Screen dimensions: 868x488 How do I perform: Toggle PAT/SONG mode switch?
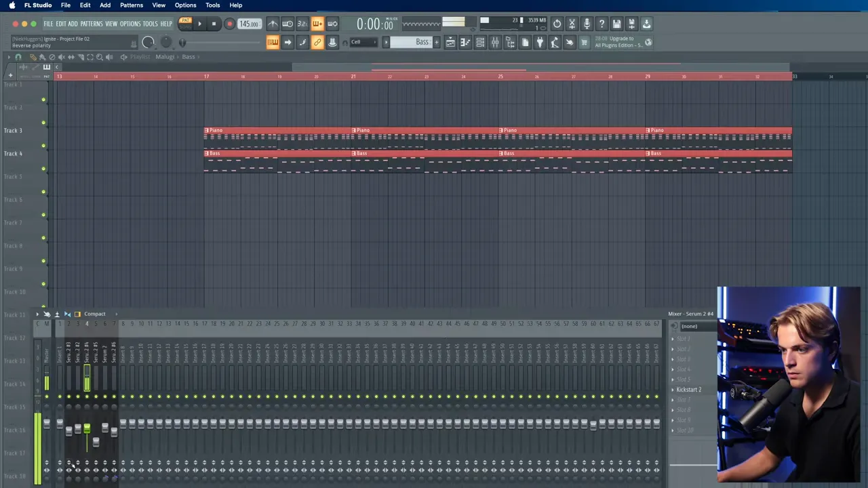click(185, 24)
